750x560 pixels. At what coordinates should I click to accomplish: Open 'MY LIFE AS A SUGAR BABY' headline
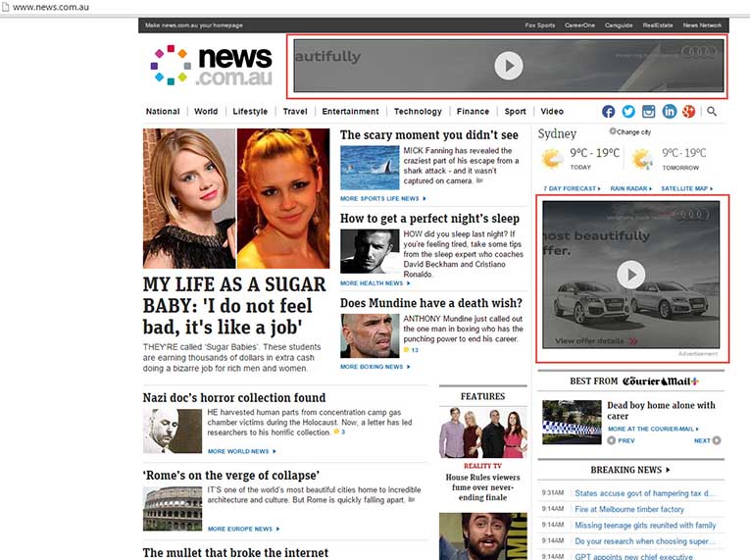234,306
